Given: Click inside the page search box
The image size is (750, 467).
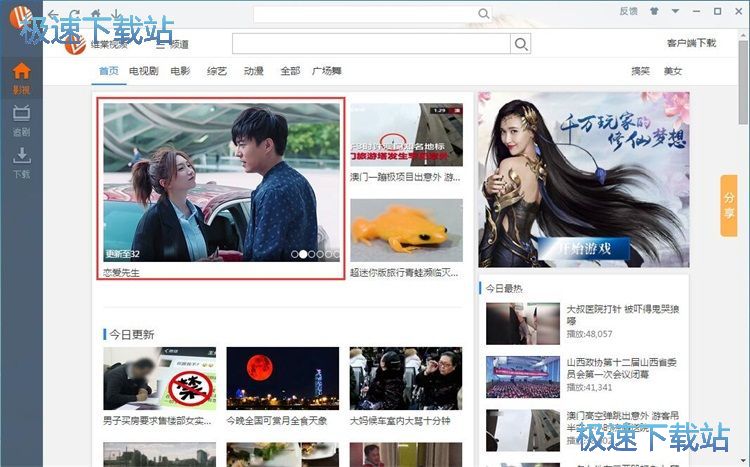Looking at the screenshot, I should tap(372, 44).
